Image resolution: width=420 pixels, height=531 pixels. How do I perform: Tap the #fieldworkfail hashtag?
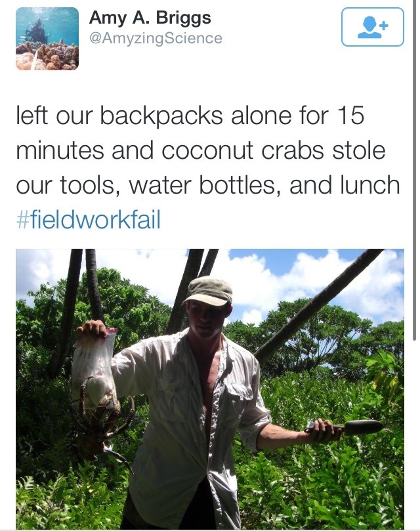pos(88,220)
